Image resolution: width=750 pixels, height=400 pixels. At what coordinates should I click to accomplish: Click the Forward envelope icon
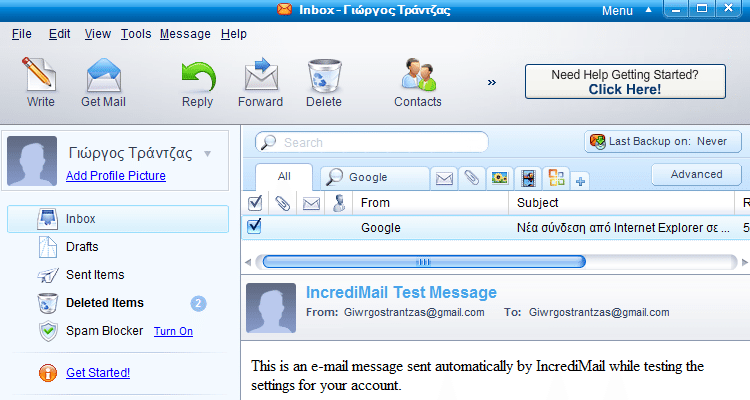click(x=261, y=74)
